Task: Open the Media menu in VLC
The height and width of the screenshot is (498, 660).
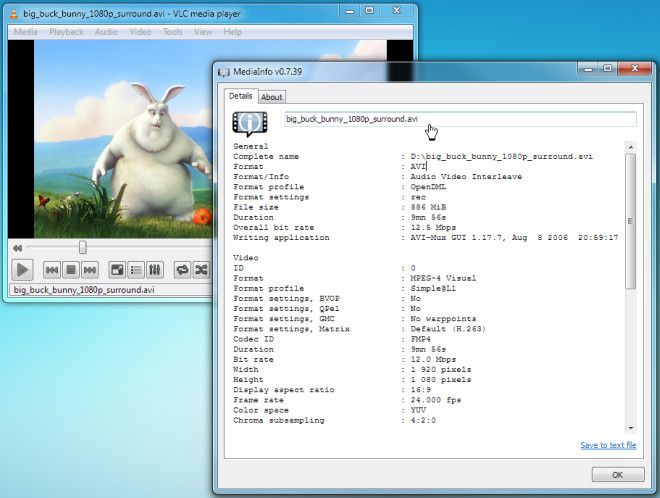Action: [x=25, y=32]
